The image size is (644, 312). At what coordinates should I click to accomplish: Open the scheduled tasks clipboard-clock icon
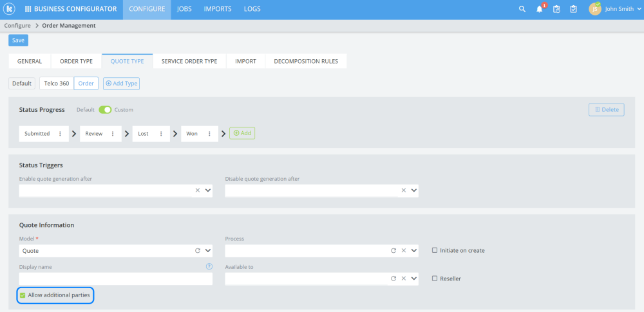pyautogui.click(x=556, y=9)
